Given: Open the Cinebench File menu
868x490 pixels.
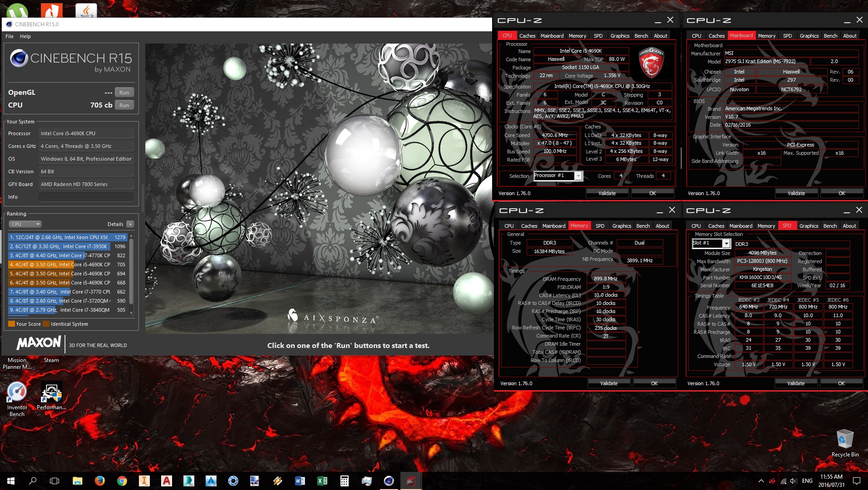Looking at the screenshot, I should click(x=10, y=36).
